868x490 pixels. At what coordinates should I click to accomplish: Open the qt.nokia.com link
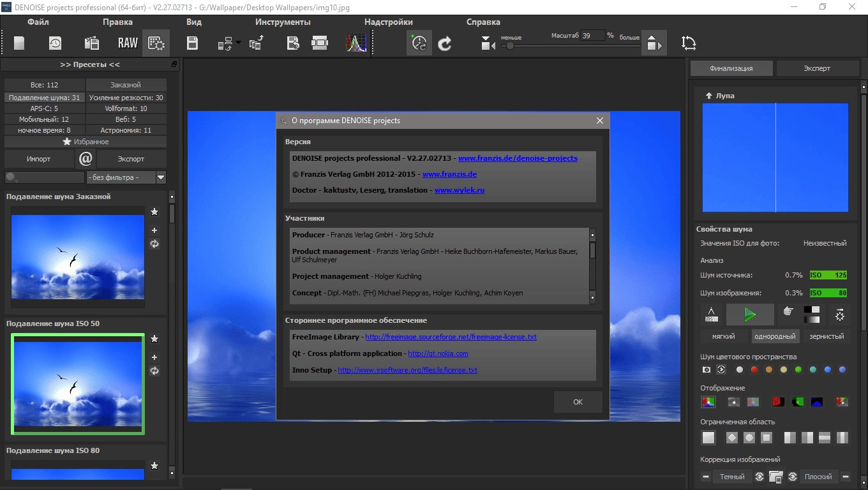pyautogui.click(x=438, y=353)
